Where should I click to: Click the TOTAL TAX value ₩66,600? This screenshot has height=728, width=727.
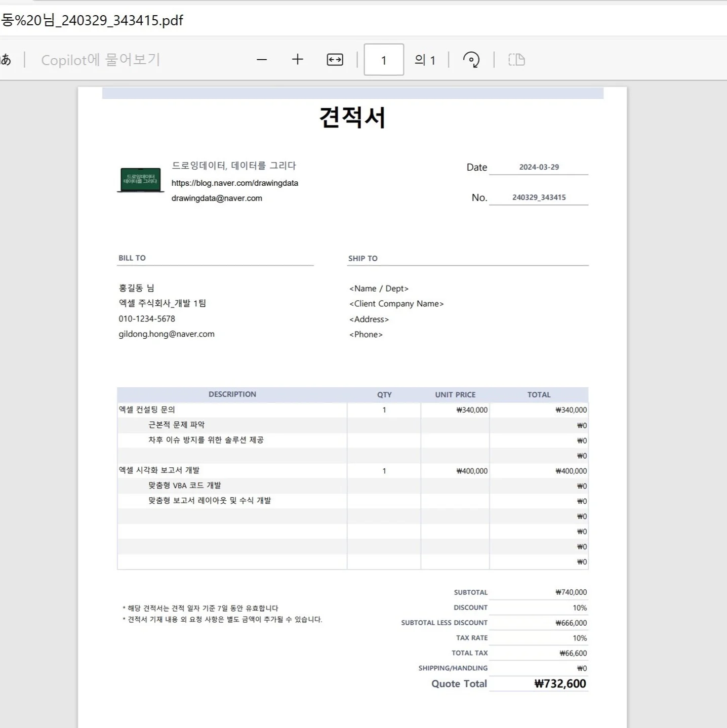coord(573,654)
